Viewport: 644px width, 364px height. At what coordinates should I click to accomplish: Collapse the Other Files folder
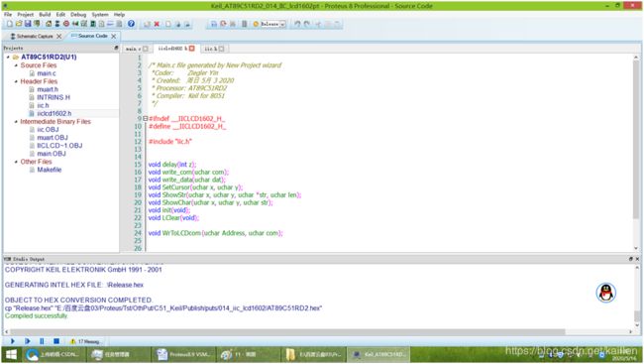(16, 162)
